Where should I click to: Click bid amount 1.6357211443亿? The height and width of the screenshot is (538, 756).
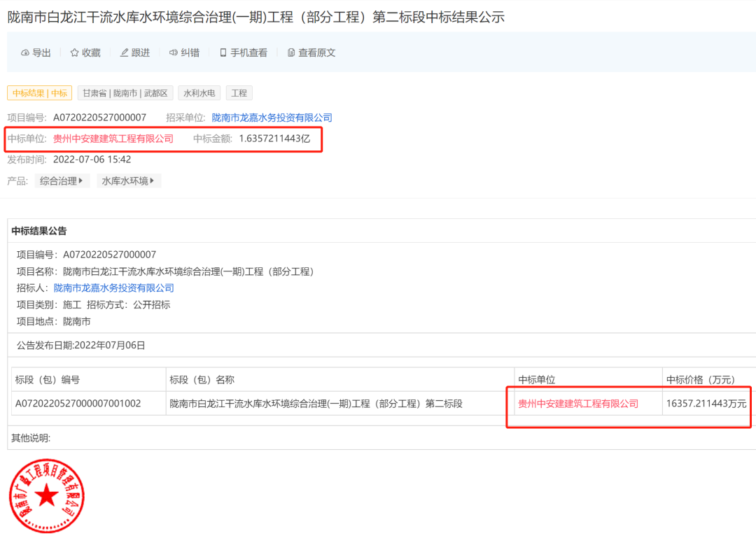[274, 139]
